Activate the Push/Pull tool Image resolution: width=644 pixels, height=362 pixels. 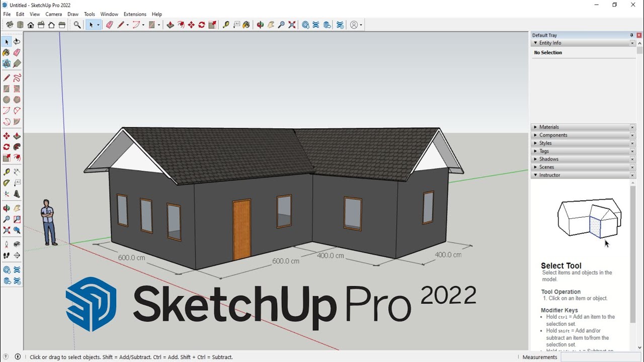(x=17, y=136)
